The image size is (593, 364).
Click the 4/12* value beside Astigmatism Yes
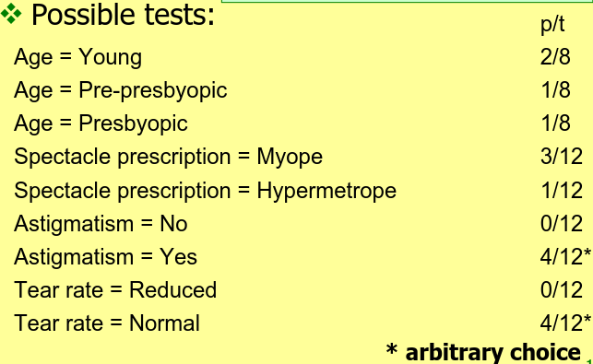click(x=565, y=256)
